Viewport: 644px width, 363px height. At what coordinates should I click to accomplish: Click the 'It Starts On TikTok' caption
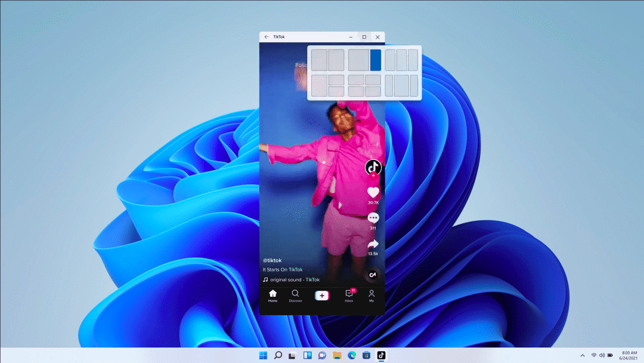(283, 270)
